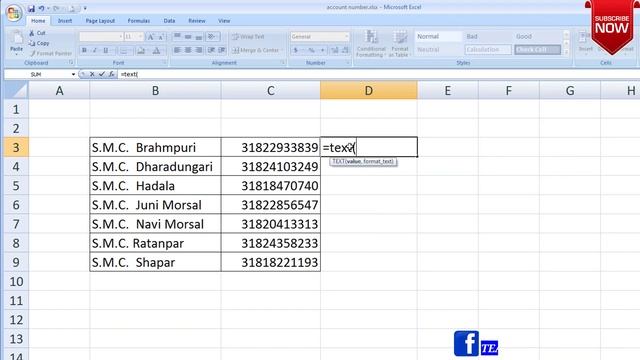
Task: Select cell containing 31822933839
Action: point(271,147)
